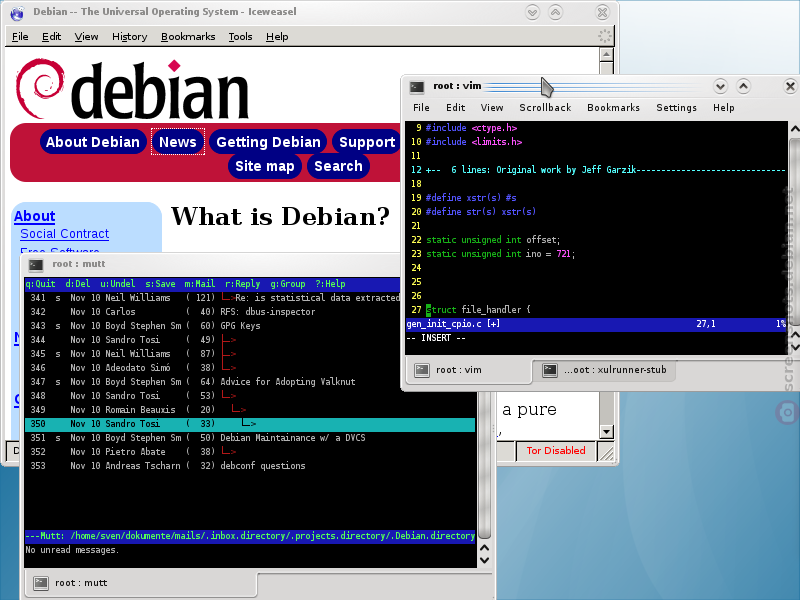Select mutt message 'debconf questions'
Screen dimensions: 800x600
[x=250, y=466]
